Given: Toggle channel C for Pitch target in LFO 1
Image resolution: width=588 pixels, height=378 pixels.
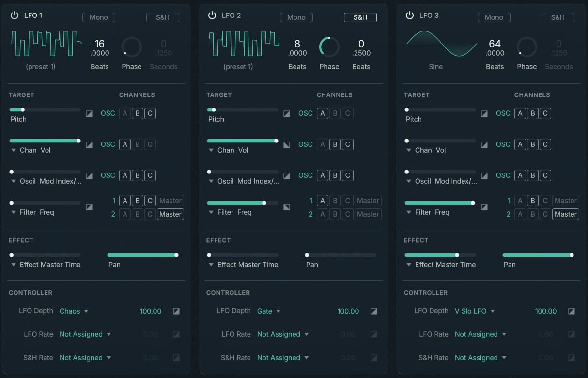Looking at the screenshot, I should pos(150,113).
